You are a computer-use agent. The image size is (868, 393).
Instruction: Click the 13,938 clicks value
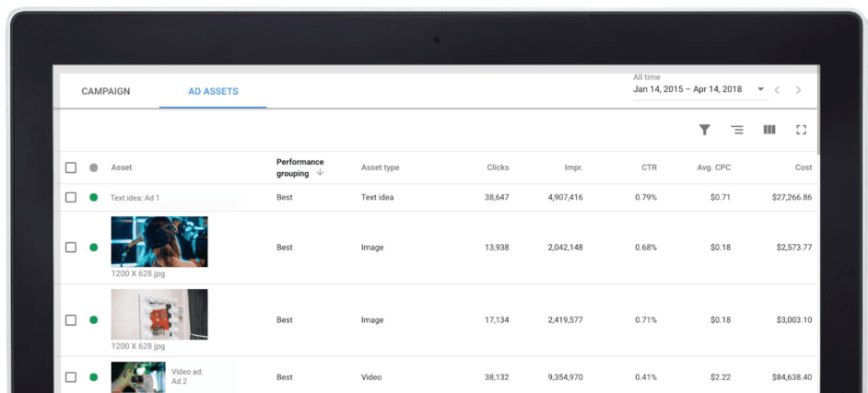pos(497,248)
